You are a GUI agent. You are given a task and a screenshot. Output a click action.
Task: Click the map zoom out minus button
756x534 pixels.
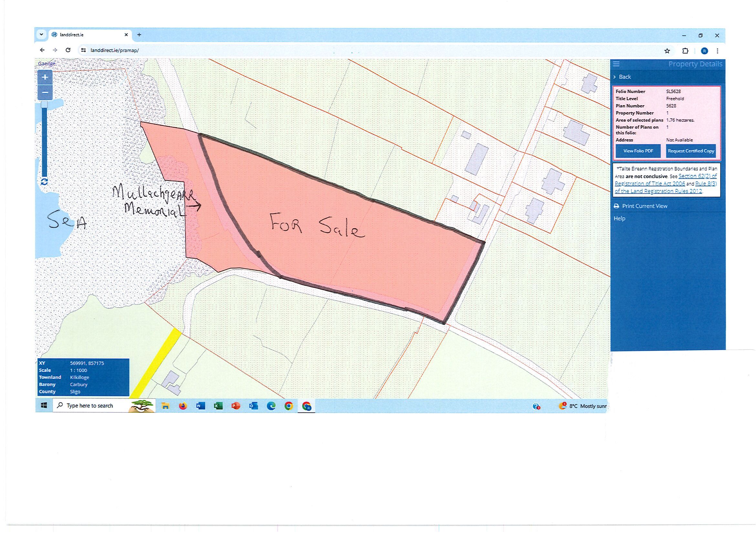tap(45, 92)
